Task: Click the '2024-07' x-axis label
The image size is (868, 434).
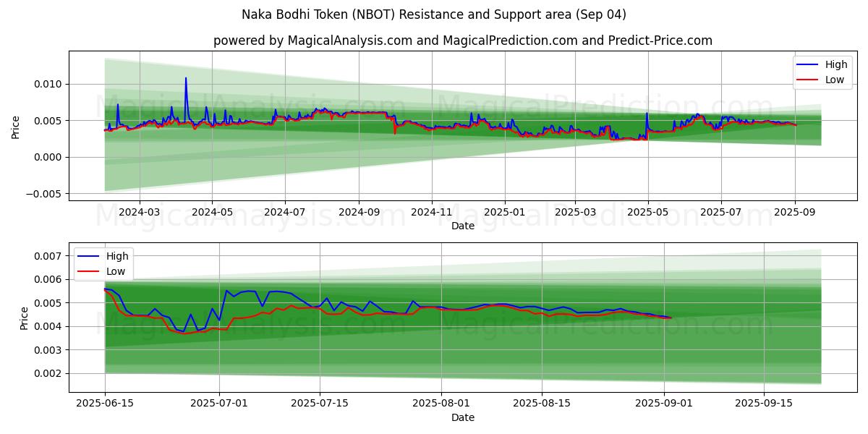Action: click(x=285, y=213)
